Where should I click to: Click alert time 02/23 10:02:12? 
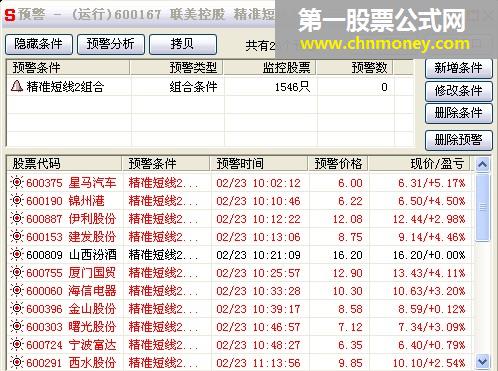(258, 183)
